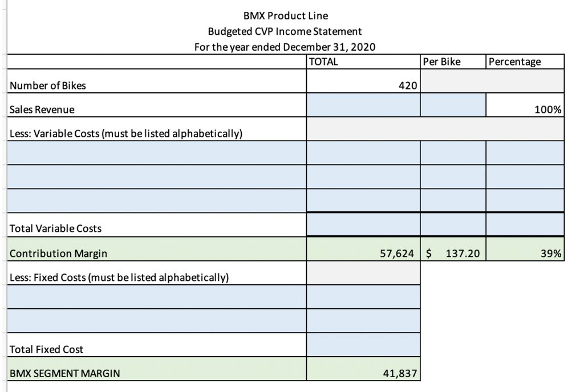Select the first fixed cost name cell
The height and width of the screenshot is (392, 584).
pyautogui.click(x=157, y=297)
